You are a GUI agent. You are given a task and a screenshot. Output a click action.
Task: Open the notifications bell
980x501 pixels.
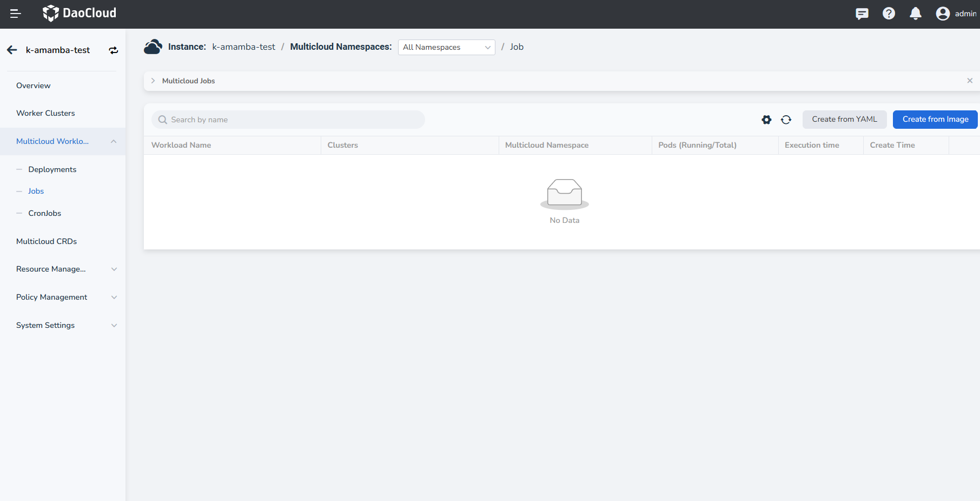click(x=915, y=14)
